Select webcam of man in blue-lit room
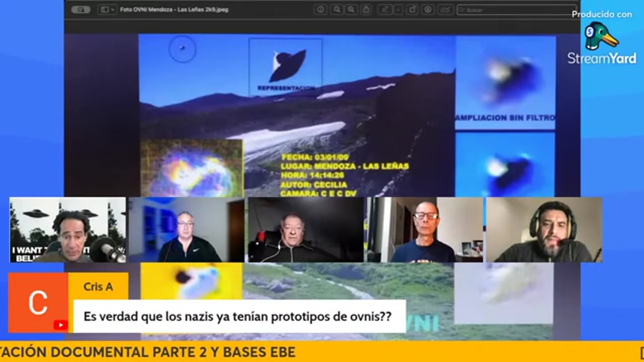 [x=187, y=230]
